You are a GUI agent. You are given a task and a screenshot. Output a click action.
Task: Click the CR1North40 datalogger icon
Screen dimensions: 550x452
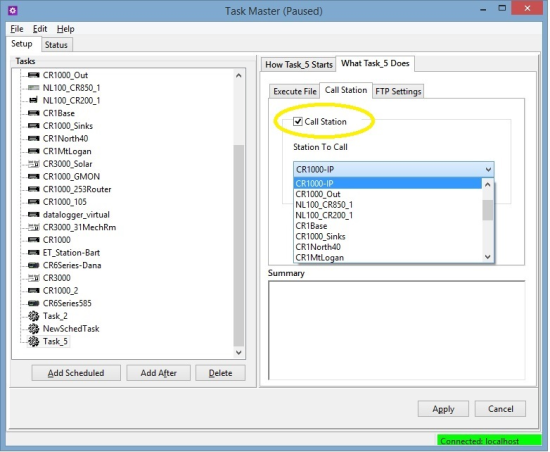coord(34,139)
